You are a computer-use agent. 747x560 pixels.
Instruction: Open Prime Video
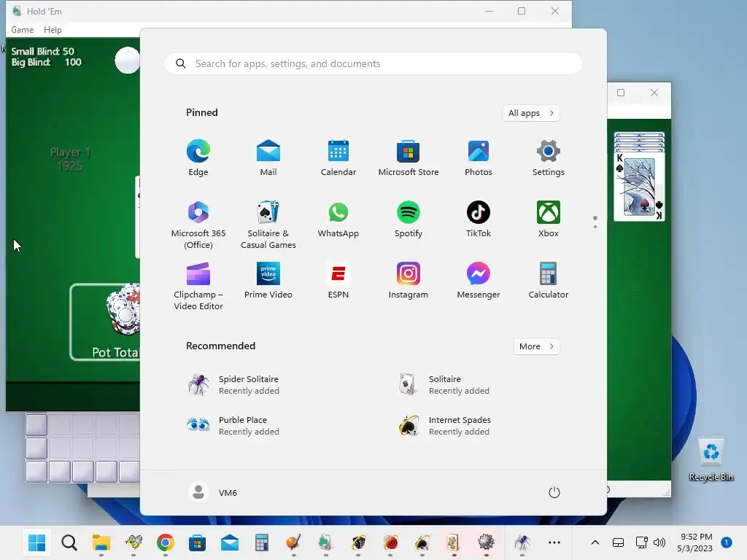268,281
